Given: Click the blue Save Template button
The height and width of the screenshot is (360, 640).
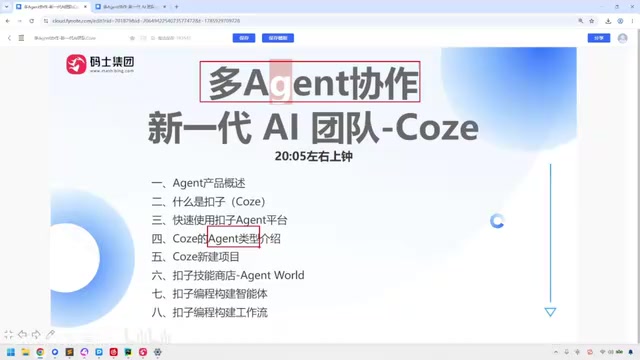Looking at the screenshot, I should tap(278, 38).
